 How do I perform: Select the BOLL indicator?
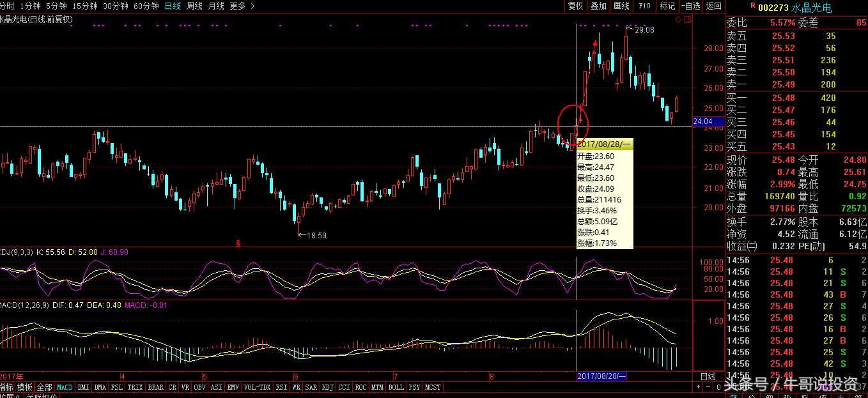pos(396,387)
